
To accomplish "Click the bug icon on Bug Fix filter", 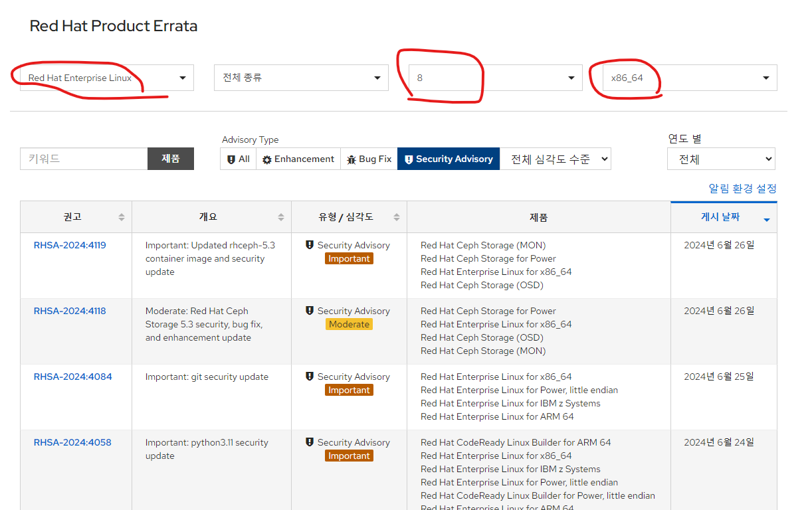I will click(351, 159).
